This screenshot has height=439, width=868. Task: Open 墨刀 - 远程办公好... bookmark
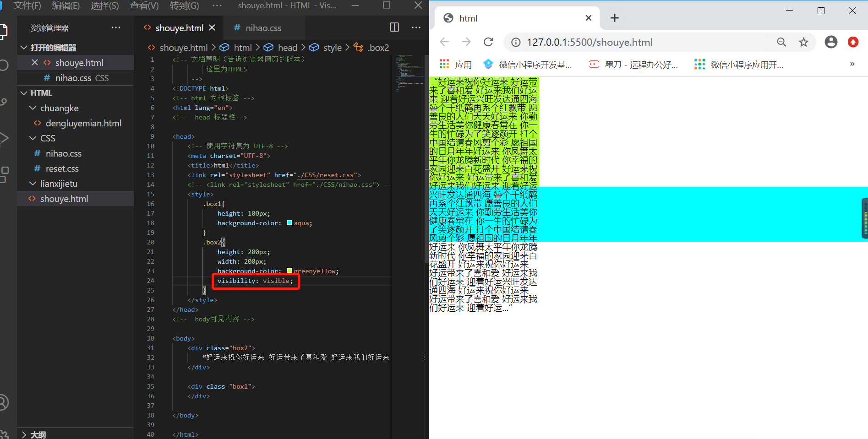click(x=633, y=65)
